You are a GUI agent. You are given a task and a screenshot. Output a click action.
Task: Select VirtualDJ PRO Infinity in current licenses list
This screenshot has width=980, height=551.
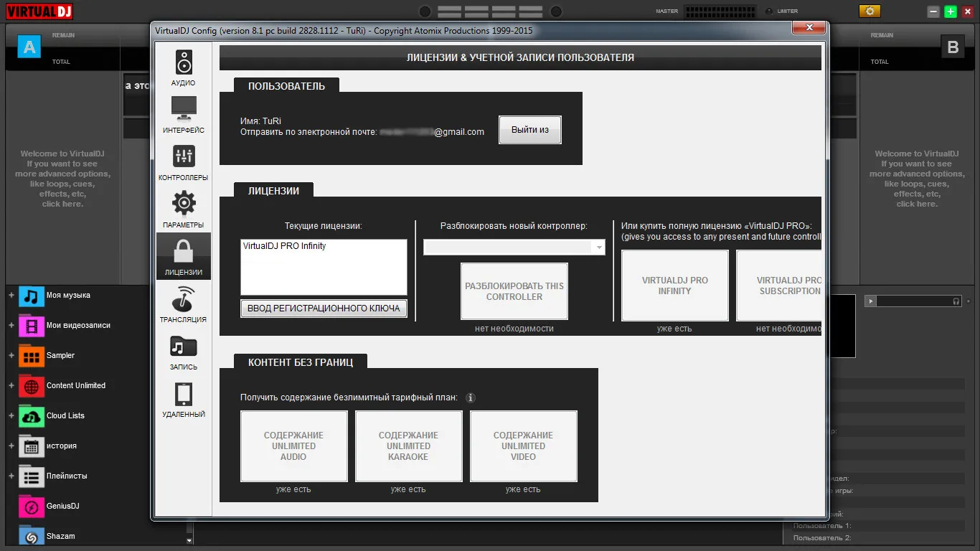(x=285, y=246)
